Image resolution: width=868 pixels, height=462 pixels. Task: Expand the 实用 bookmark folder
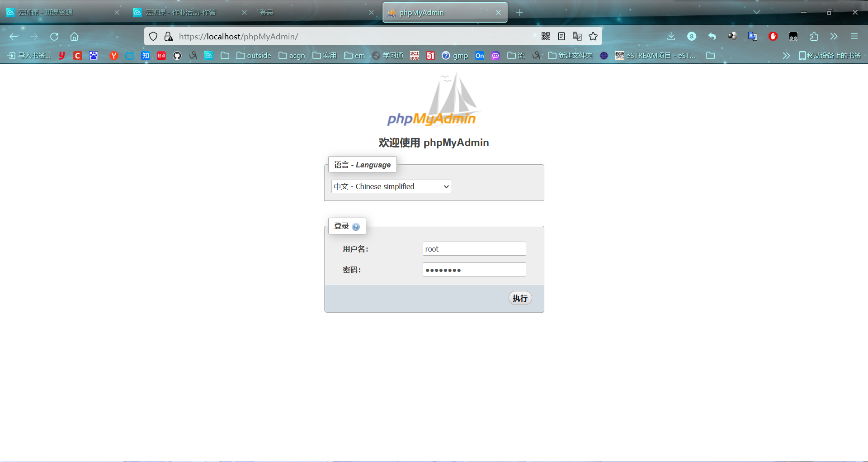coord(325,56)
